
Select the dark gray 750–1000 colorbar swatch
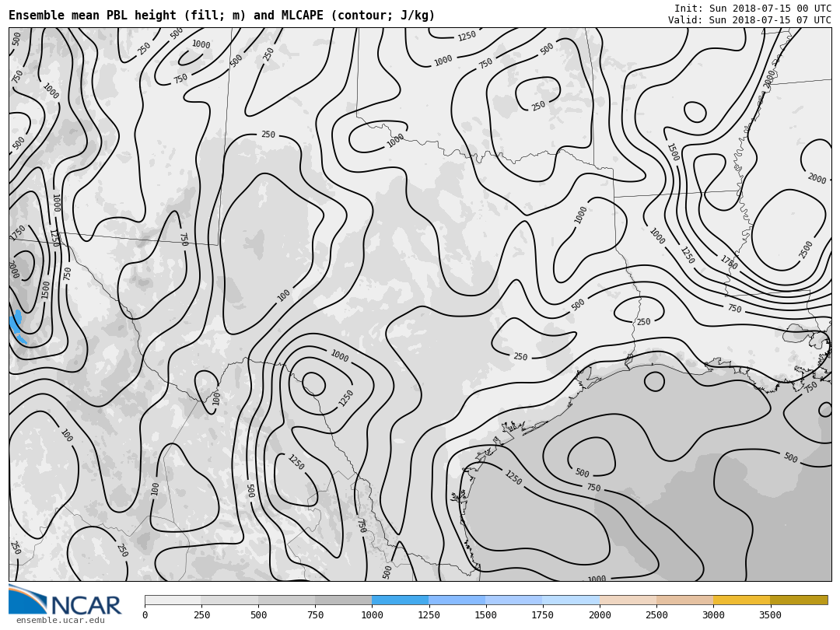pyautogui.click(x=343, y=600)
